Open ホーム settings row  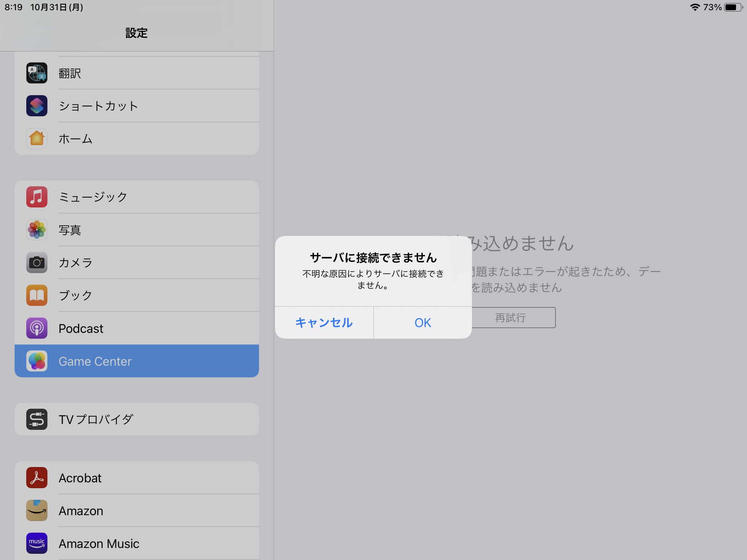point(137,139)
